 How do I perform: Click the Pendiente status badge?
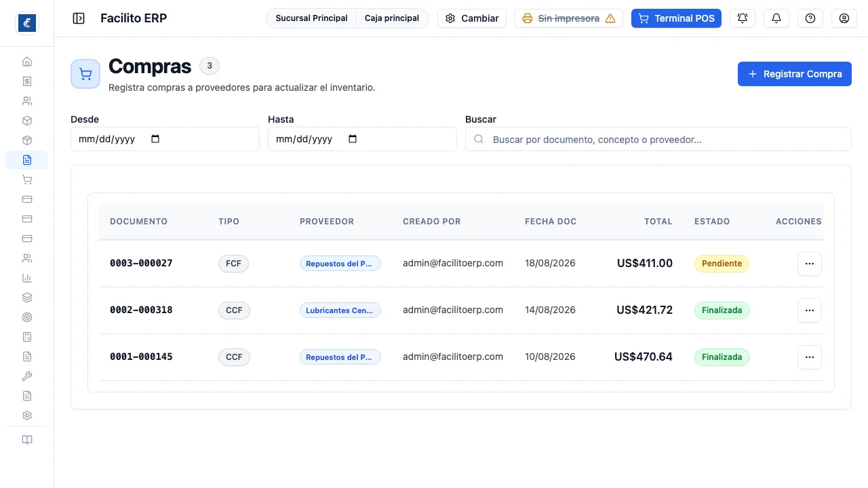722,264
